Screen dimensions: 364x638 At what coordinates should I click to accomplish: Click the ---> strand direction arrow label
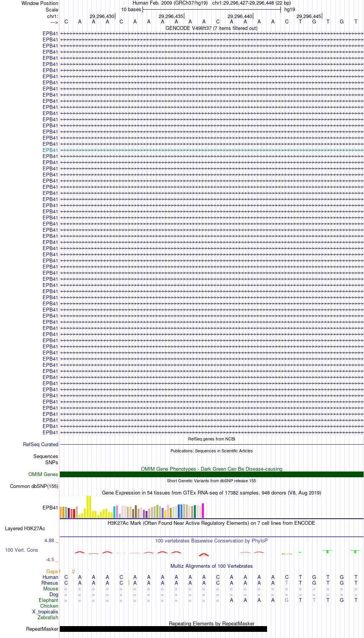54,22
